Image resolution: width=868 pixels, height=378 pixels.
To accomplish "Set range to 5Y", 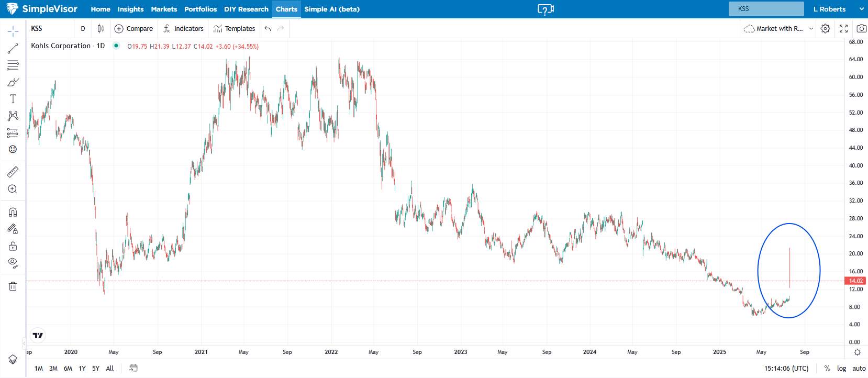I will coord(96,368).
